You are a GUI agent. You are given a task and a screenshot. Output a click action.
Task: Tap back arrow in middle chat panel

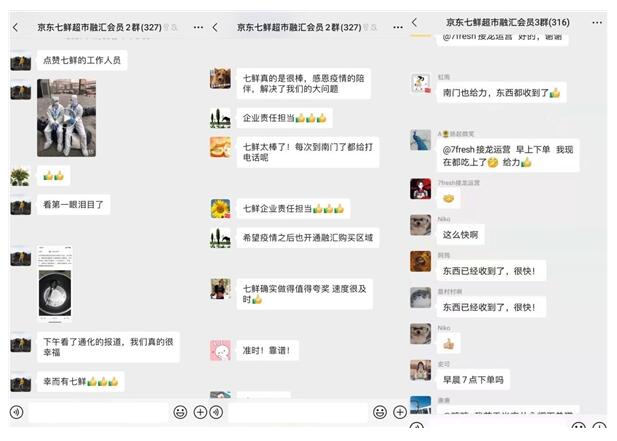coord(215,27)
